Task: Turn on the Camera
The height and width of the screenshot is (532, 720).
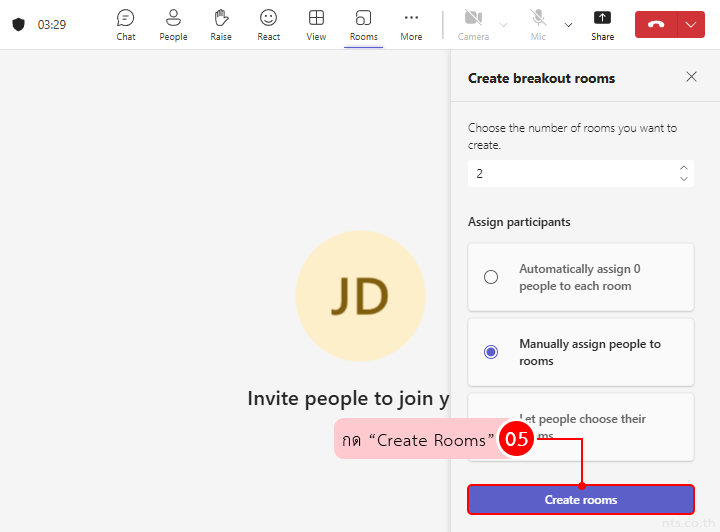Action: [473, 25]
